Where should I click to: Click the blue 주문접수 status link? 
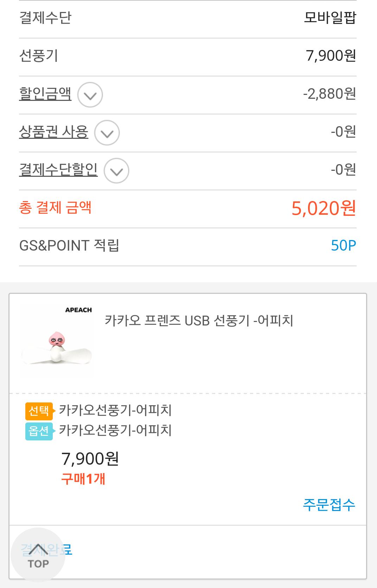pos(329,505)
